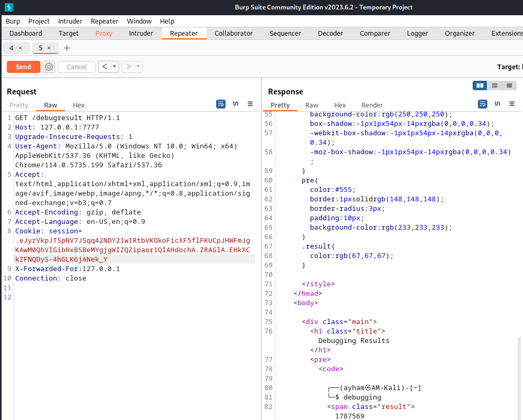Viewport: 523px width, 420px height.
Task: Open the Decoder tab
Action: pyautogui.click(x=330, y=34)
